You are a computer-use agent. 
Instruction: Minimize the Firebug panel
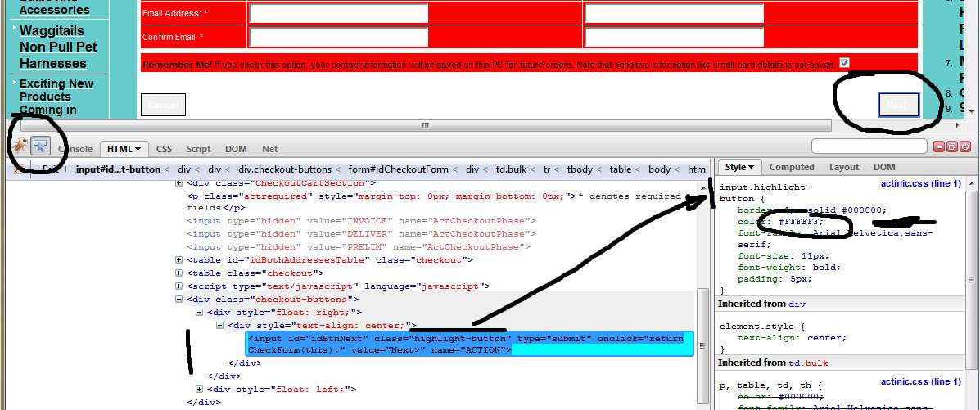940,146
